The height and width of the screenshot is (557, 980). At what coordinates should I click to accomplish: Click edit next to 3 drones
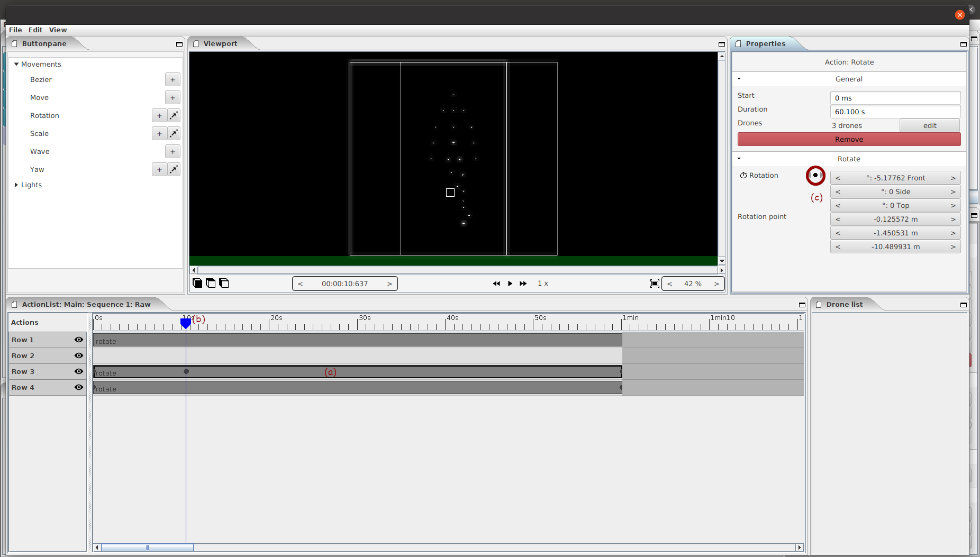pos(930,125)
